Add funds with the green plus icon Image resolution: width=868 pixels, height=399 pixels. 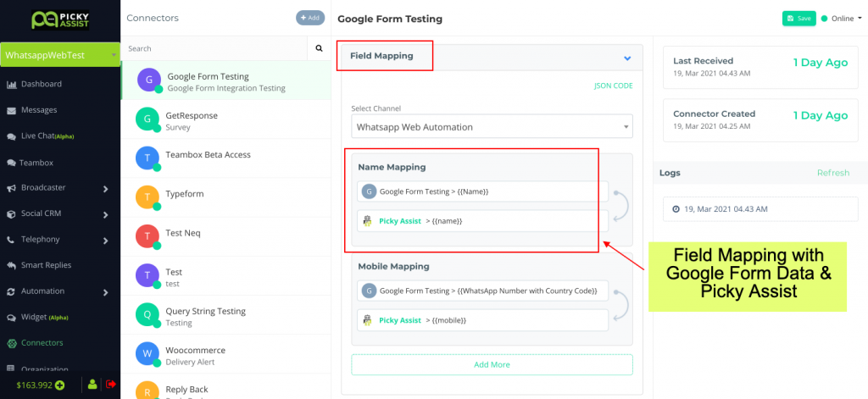[60, 385]
